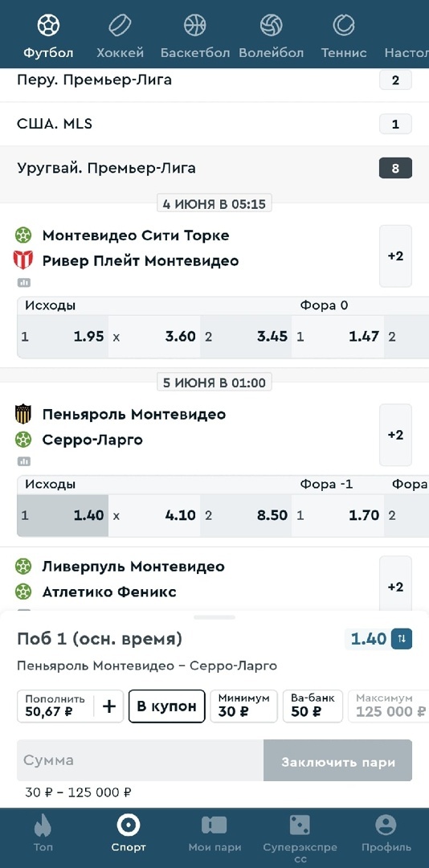This screenshot has height=868, width=429.
Task: Focus the Сумма input field
Action: click(140, 760)
